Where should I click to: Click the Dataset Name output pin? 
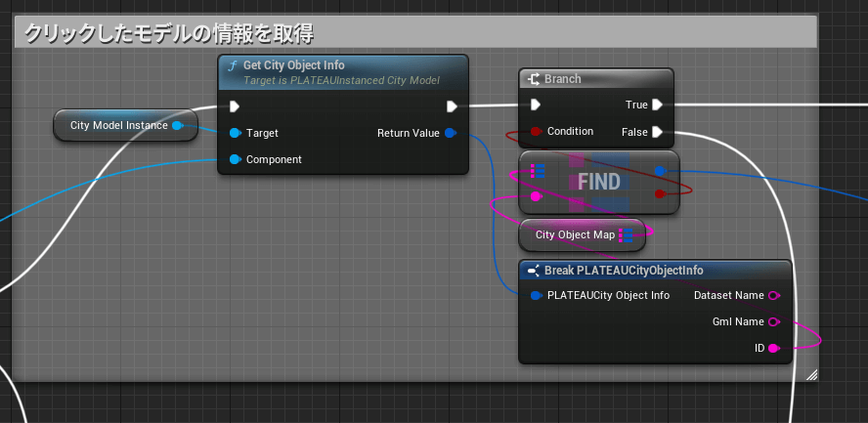pos(773,295)
